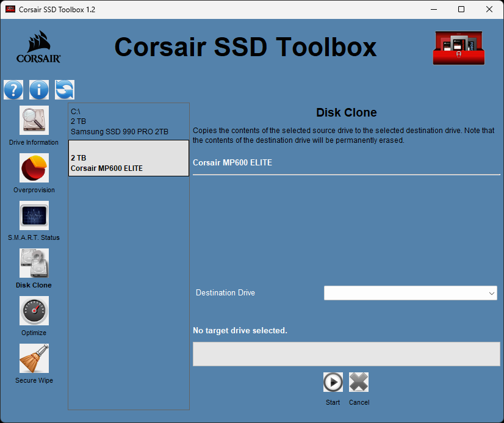Open the Destination Drive dropdown
This screenshot has width=504, height=423.
pyautogui.click(x=410, y=292)
